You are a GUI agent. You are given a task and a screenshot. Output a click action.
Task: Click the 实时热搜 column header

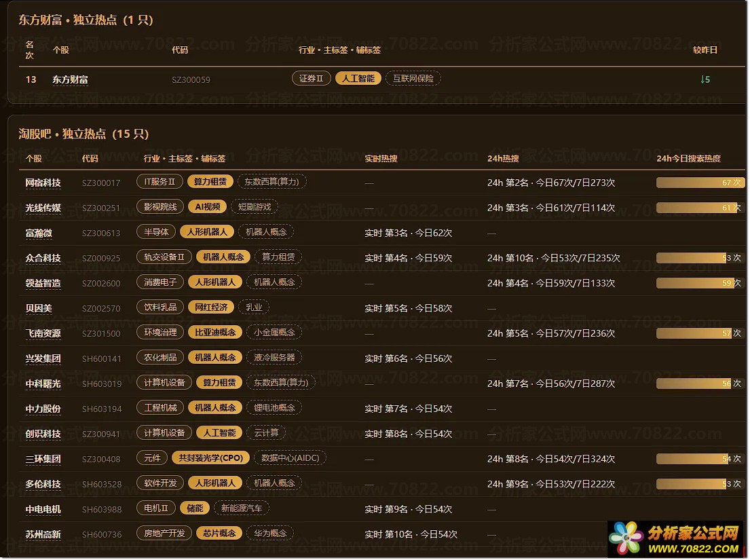(x=381, y=158)
